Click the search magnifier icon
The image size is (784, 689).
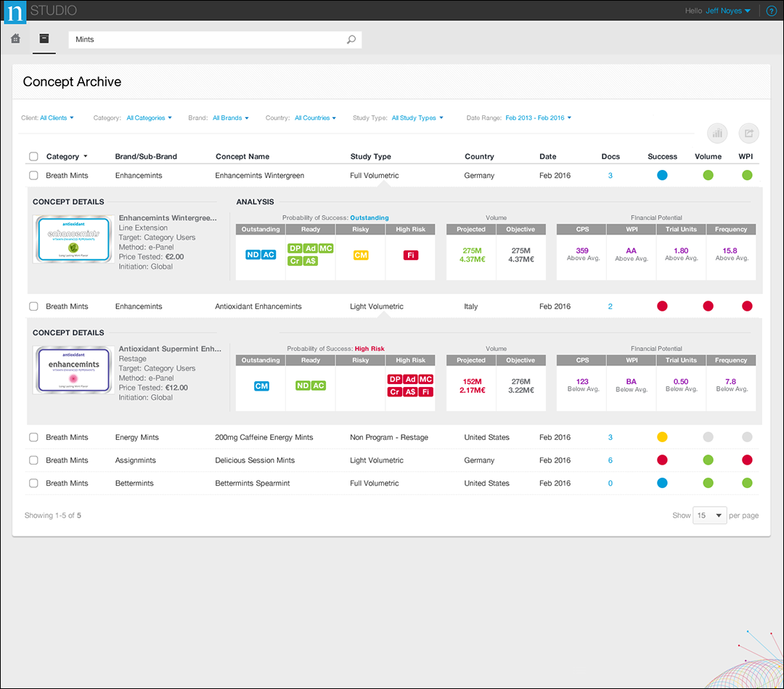351,39
